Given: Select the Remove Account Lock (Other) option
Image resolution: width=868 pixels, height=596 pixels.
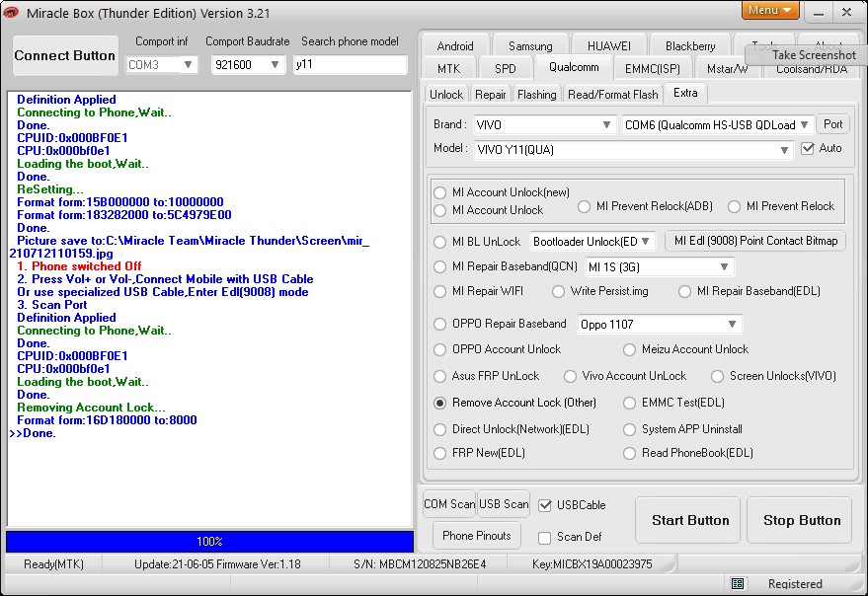Looking at the screenshot, I should [x=440, y=403].
